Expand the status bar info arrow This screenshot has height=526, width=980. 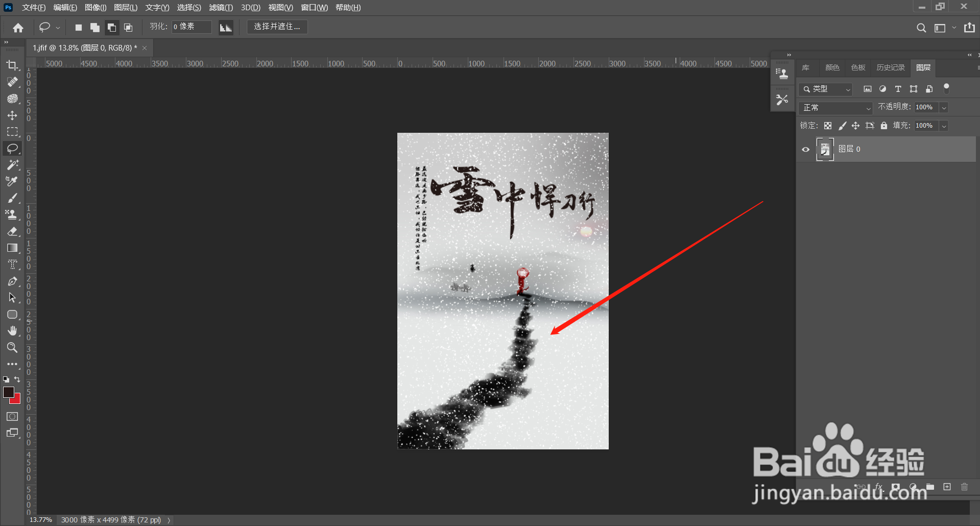pos(169,520)
